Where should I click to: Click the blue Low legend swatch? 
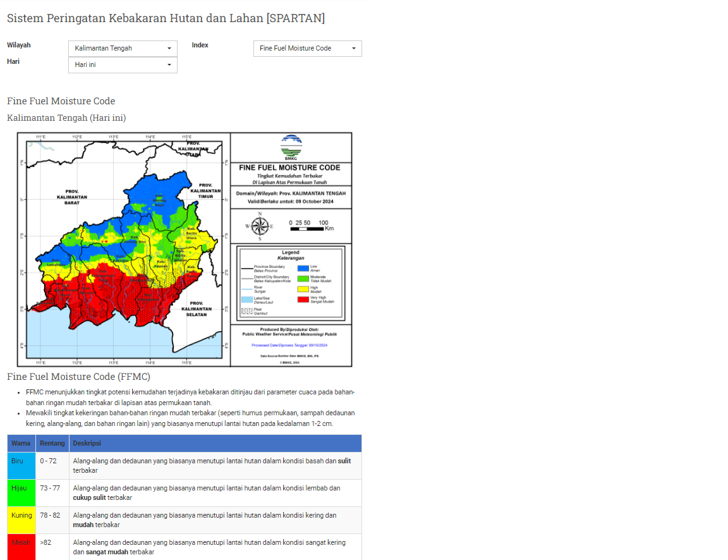[x=303, y=269]
